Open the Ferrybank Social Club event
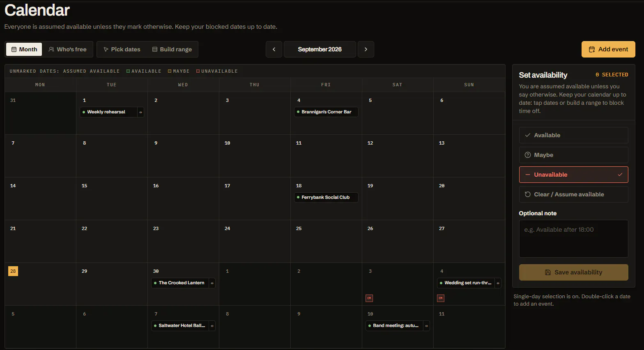The image size is (644, 350). coord(326,198)
